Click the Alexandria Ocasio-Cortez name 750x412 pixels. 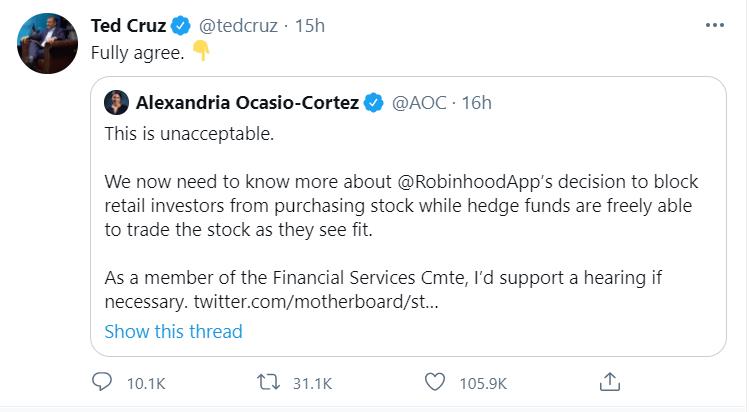[246, 103]
